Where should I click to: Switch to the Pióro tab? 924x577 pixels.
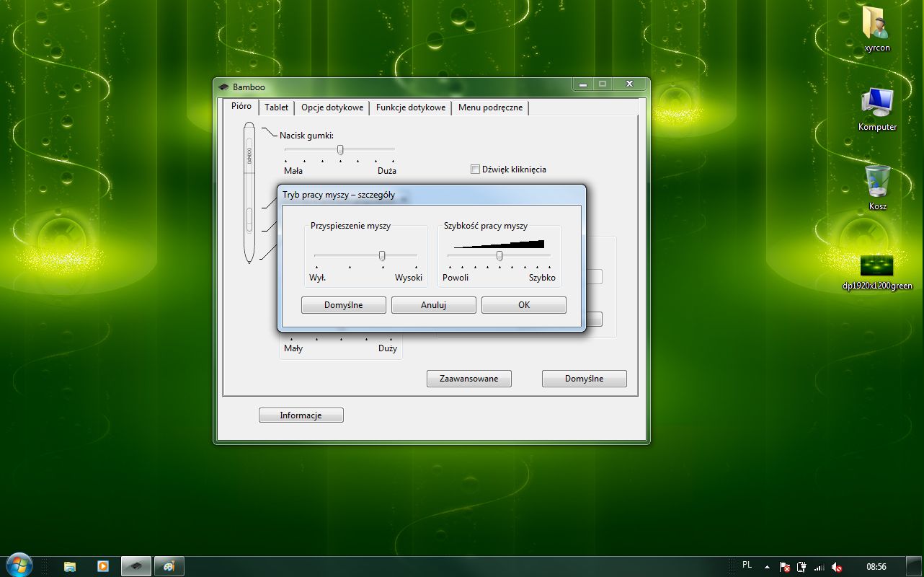coord(241,106)
